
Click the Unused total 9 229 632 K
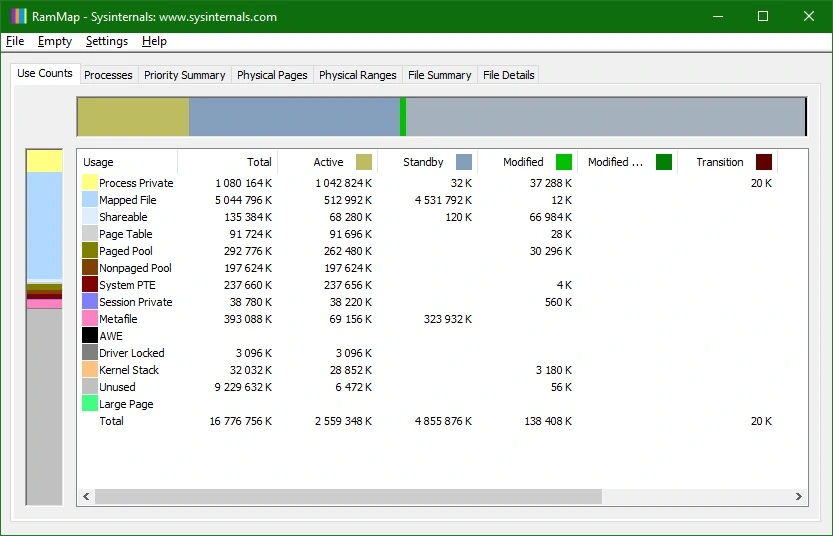pyautogui.click(x=243, y=387)
